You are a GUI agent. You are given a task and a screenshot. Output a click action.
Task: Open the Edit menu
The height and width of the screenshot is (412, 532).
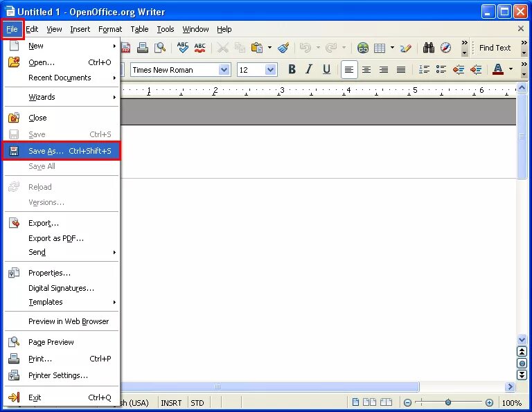coord(32,30)
